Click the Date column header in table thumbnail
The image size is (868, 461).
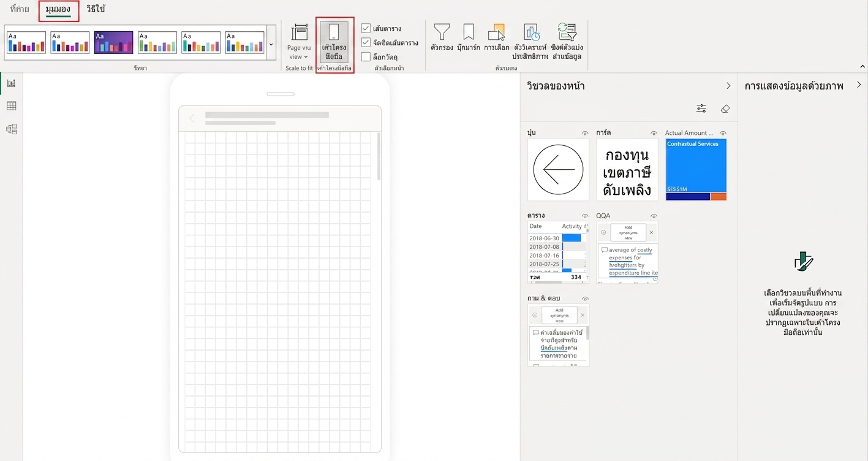point(536,226)
